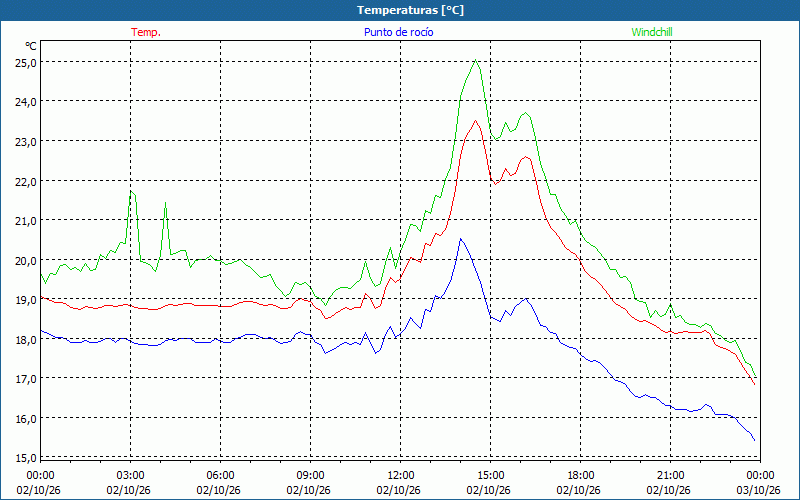Click the 23,0 y-axis value
The image size is (800, 500).
pyautogui.click(x=26, y=142)
